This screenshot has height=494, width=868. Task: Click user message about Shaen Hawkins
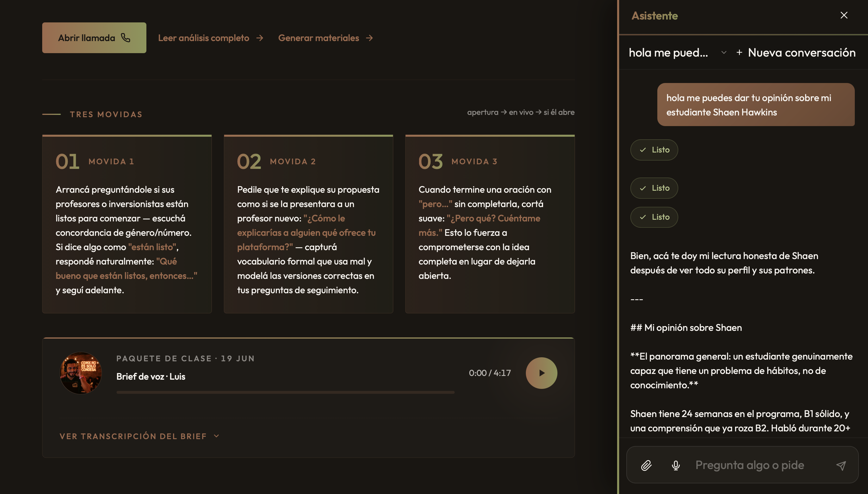coord(756,105)
